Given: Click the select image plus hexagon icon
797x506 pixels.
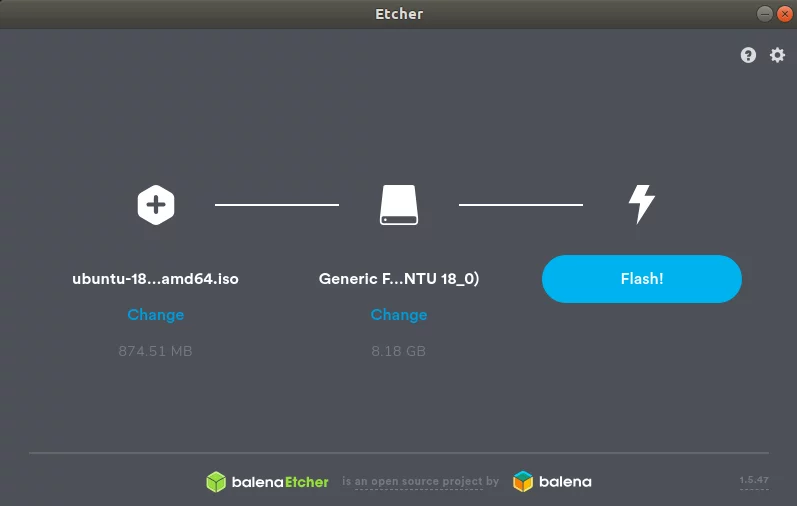Looking at the screenshot, I should tap(156, 205).
